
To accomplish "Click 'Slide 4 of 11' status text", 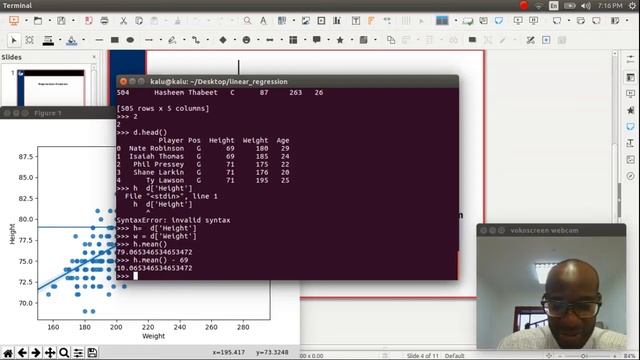I will click(422, 356).
